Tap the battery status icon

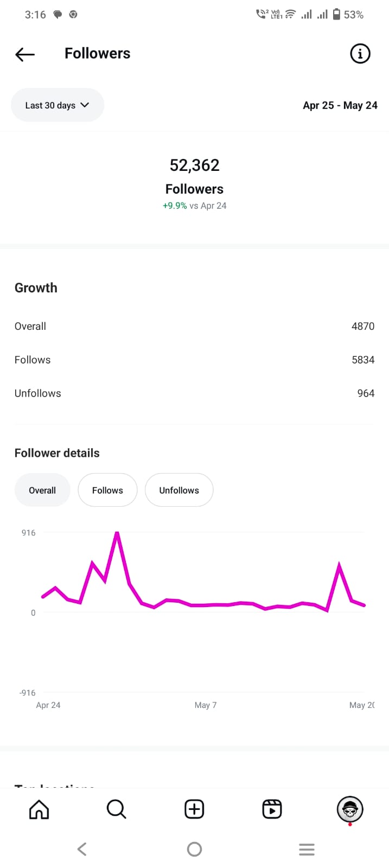tap(336, 14)
